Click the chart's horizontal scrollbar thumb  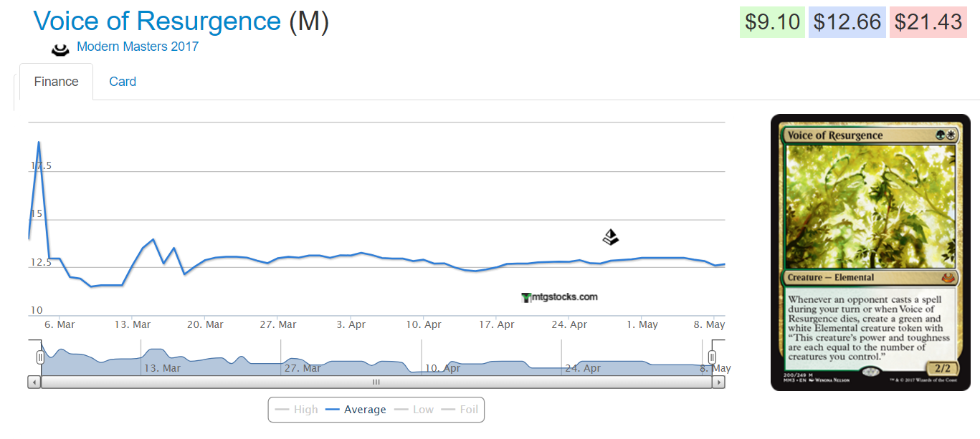click(x=376, y=382)
